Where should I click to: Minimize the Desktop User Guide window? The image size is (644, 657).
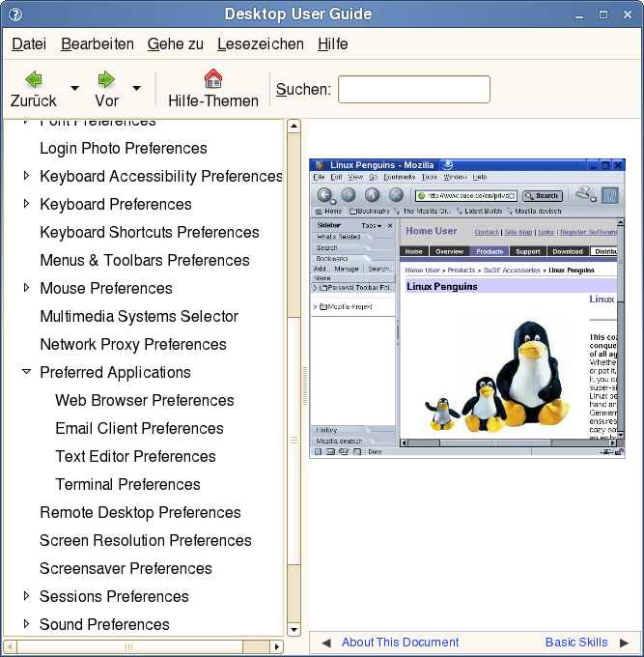pyautogui.click(x=579, y=15)
